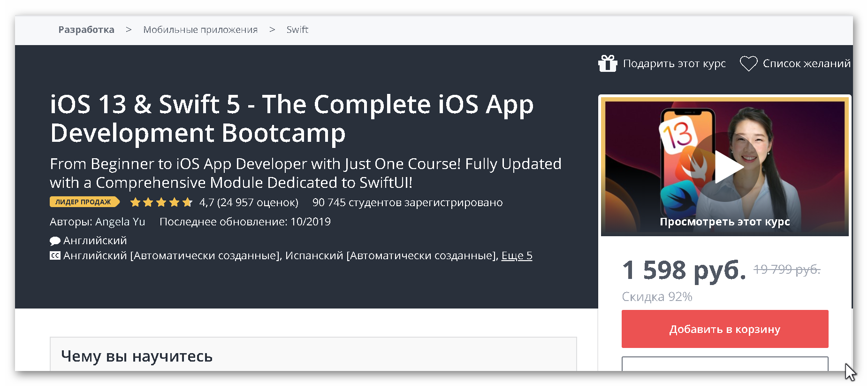
Task: Click the wishlist heart icon
Action: pos(748,63)
